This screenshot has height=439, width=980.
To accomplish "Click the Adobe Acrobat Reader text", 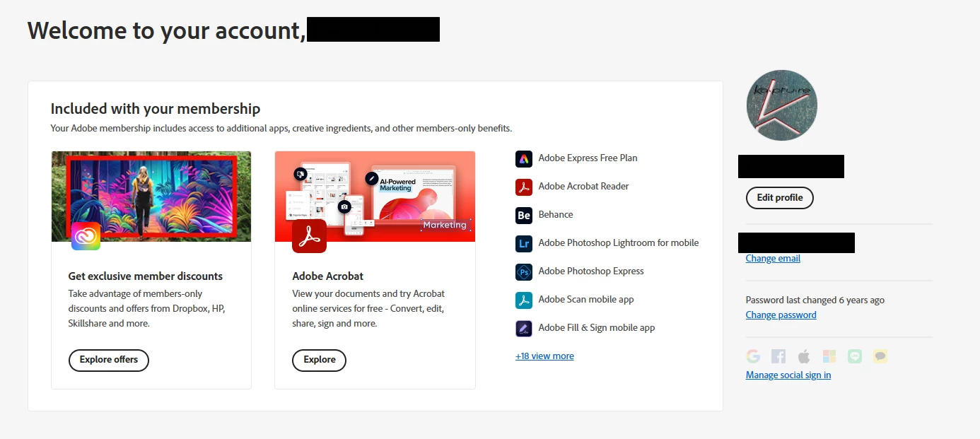I will (x=583, y=187).
